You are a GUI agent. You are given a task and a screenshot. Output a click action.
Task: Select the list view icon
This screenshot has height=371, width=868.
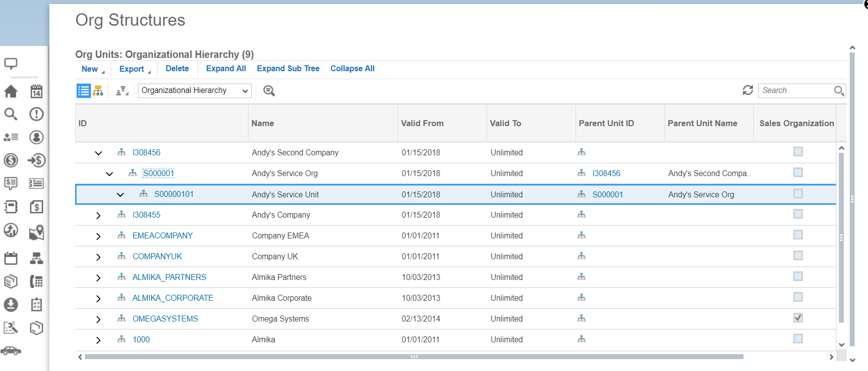point(83,91)
